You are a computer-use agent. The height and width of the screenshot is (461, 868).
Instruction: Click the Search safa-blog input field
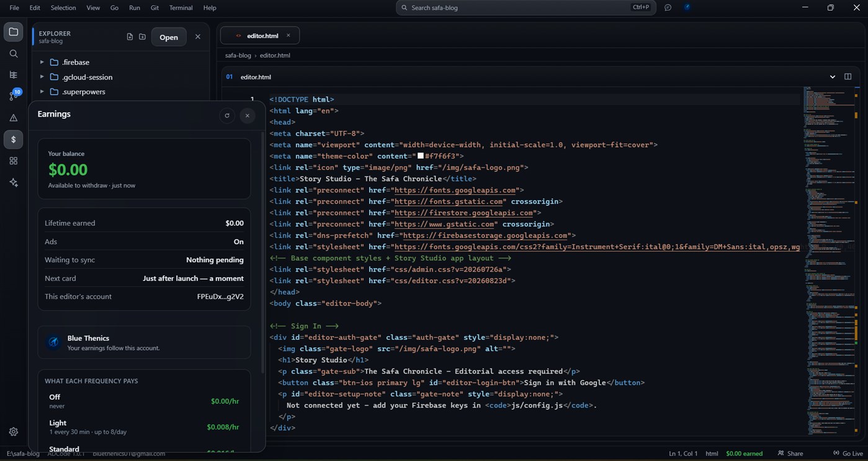[526, 7]
